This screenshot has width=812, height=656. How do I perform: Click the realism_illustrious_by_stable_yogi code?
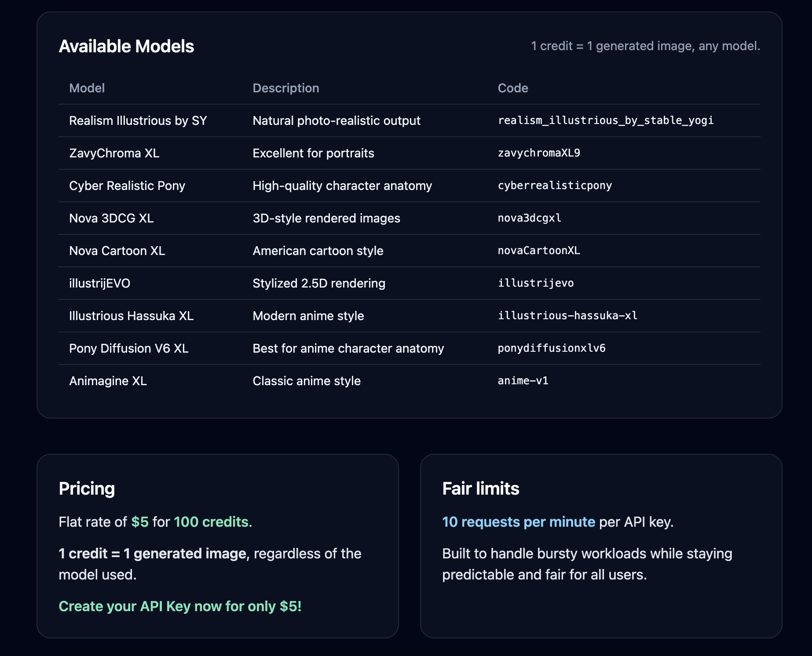(x=605, y=120)
